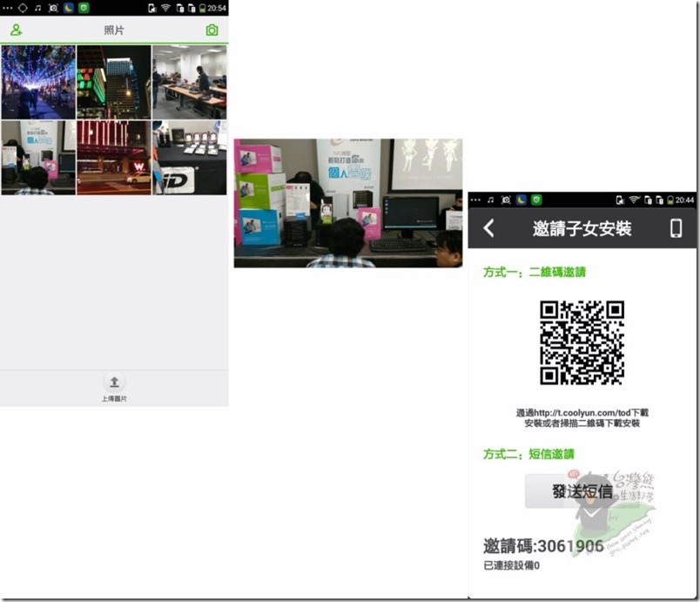Tap the screenshot icon in photos screen status bar
The width and height of the screenshot is (700, 602).
[x=53, y=8]
